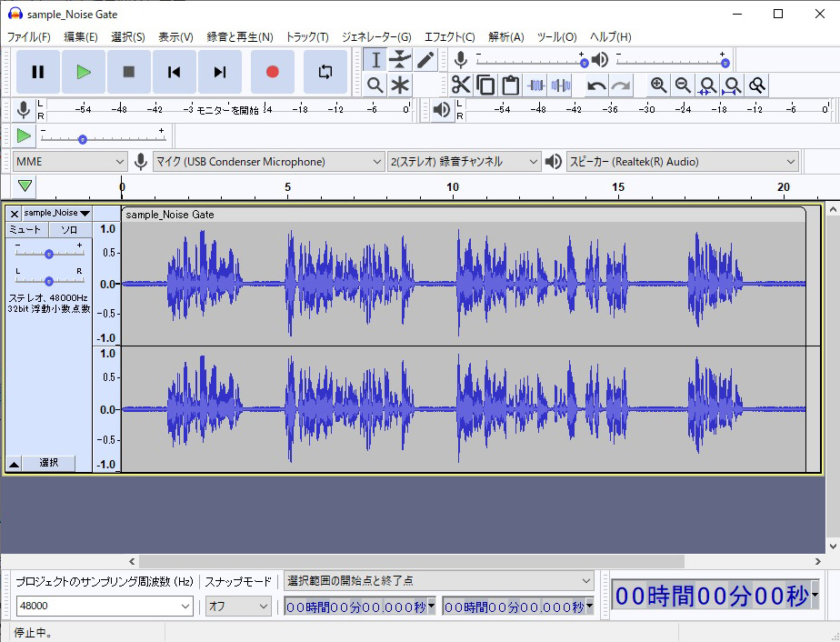Click the track gain slider
Viewport: 840px width, 642px height.
click(49, 254)
